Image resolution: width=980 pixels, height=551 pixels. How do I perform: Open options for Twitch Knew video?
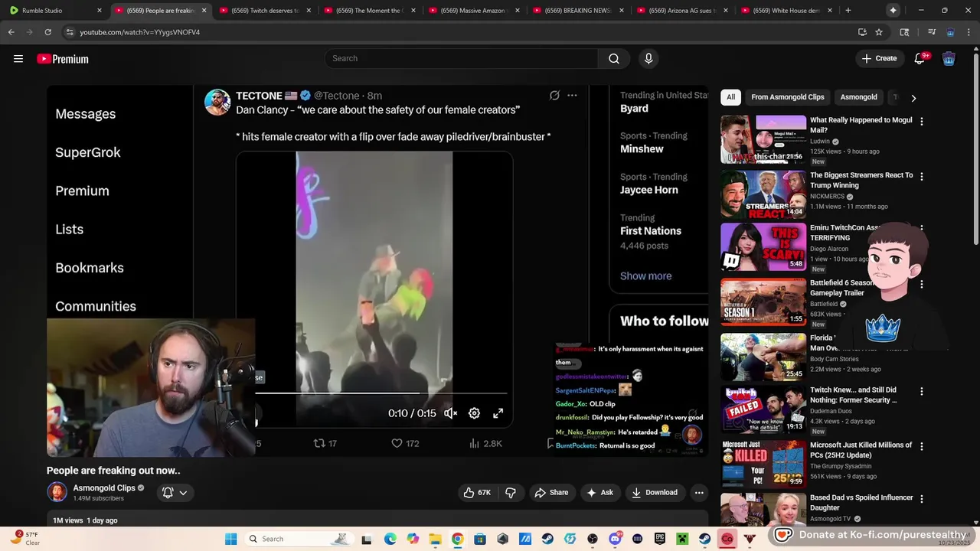921,392
